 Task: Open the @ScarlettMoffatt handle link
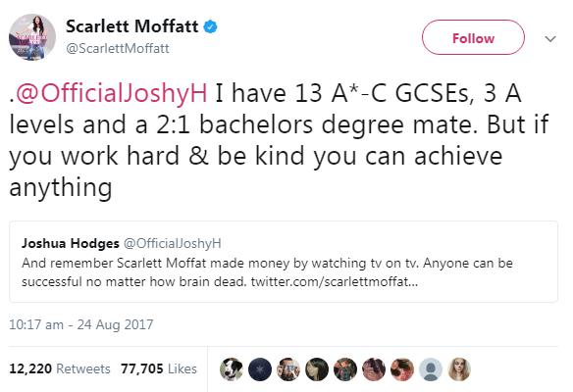coord(118,48)
